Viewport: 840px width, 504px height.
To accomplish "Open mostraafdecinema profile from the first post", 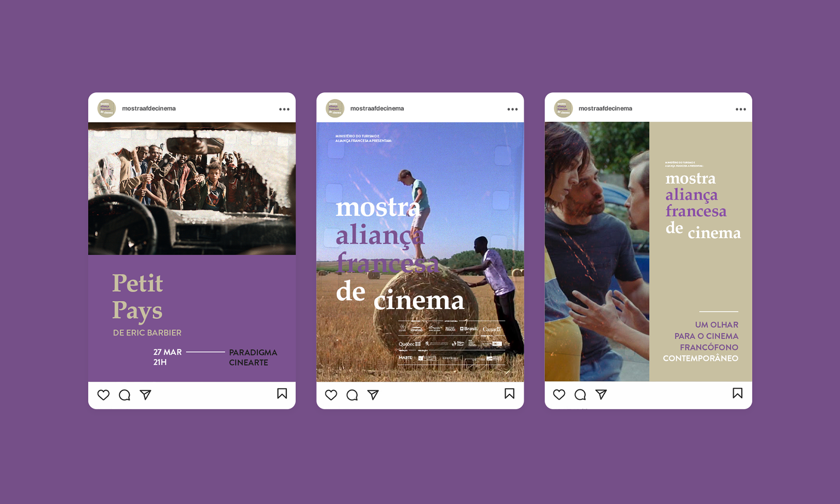I will click(x=149, y=108).
